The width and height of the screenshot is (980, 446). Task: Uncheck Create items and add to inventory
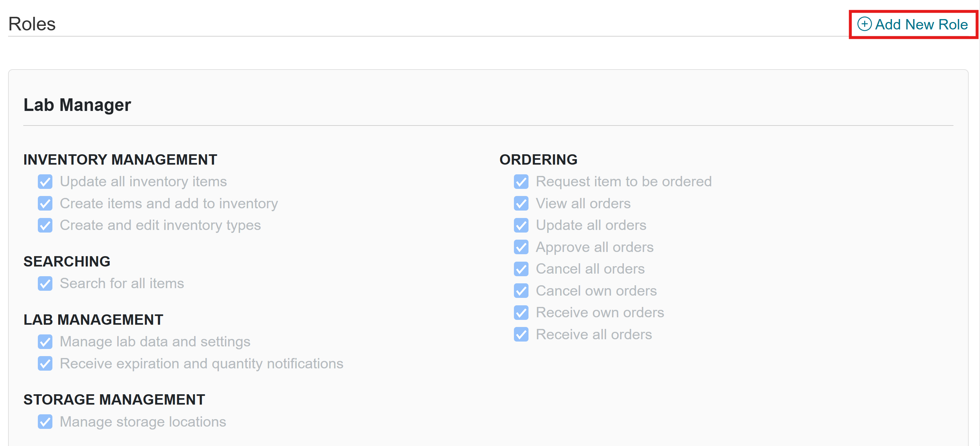(45, 203)
